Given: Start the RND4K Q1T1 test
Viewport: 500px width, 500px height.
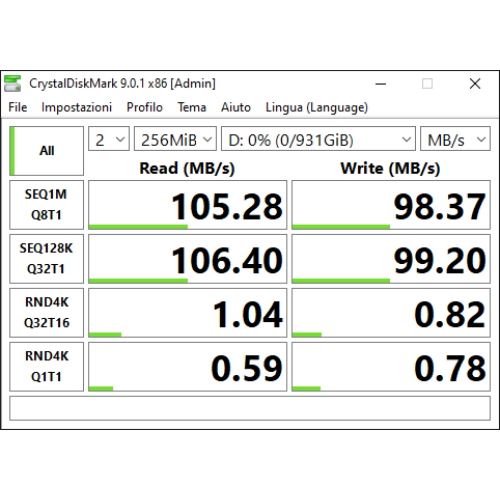Looking at the screenshot, I should [46, 367].
